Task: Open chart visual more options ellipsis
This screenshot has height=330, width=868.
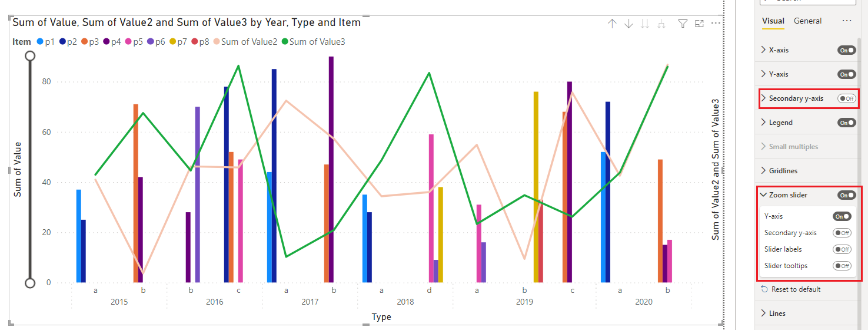Action: [716, 24]
